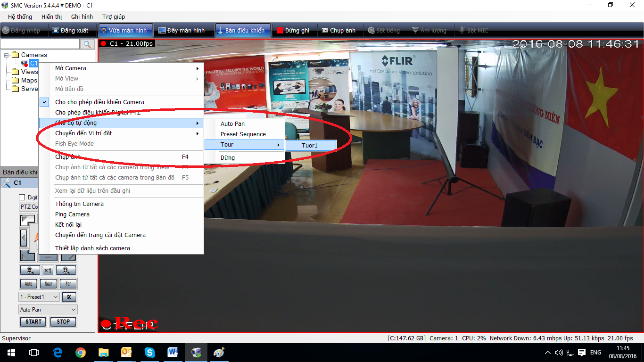Collapse the Cameras tree node

(x=7, y=55)
